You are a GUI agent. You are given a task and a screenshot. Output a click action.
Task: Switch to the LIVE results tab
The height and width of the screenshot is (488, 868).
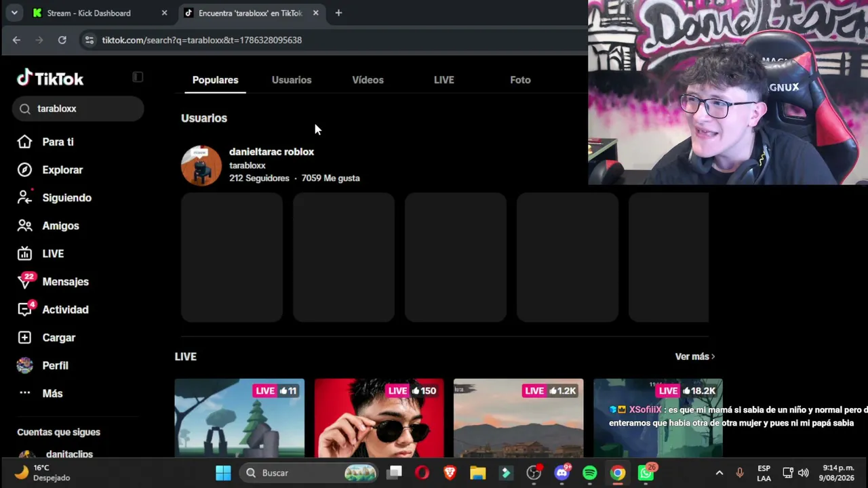pyautogui.click(x=444, y=80)
